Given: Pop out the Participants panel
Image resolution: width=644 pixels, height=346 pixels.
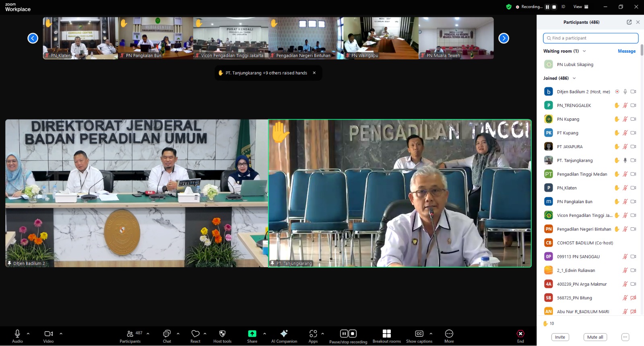Looking at the screenshot, I should coord(629,22).
